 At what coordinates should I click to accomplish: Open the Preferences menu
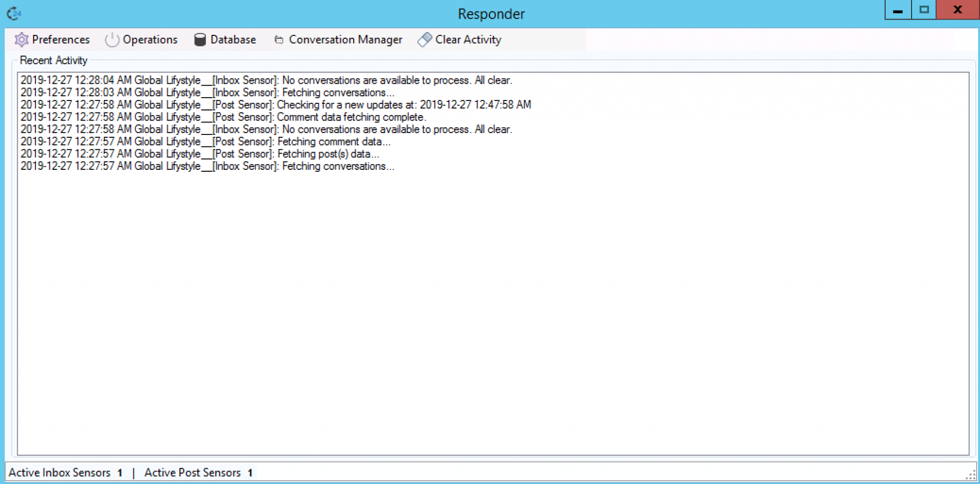click(x=60, y=40)
